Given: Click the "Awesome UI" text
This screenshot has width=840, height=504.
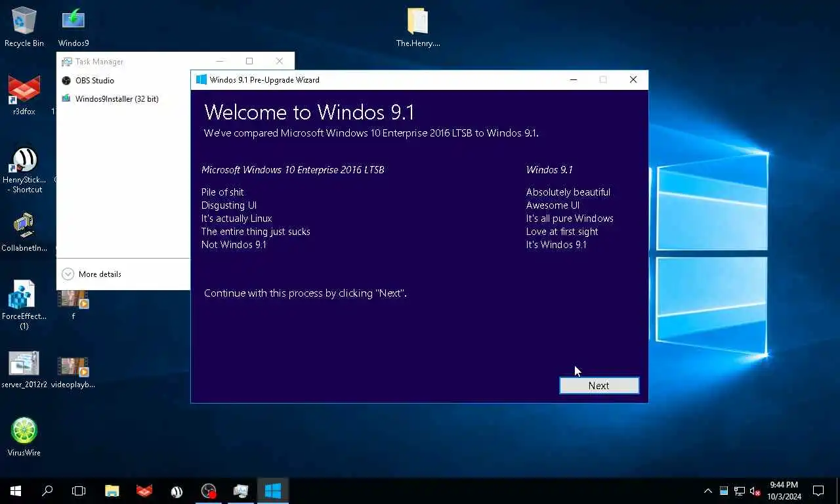Looking at the screenshot, I should point(553,205).
